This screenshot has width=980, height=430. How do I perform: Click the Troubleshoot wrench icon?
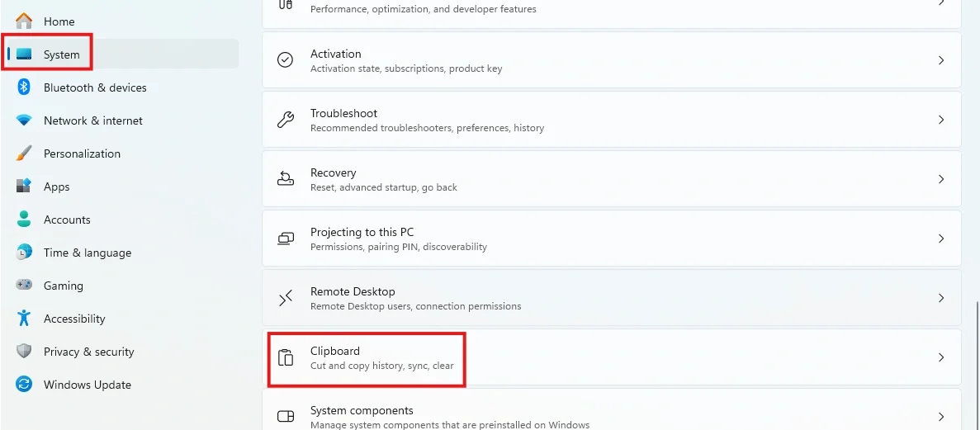(286, 120)
